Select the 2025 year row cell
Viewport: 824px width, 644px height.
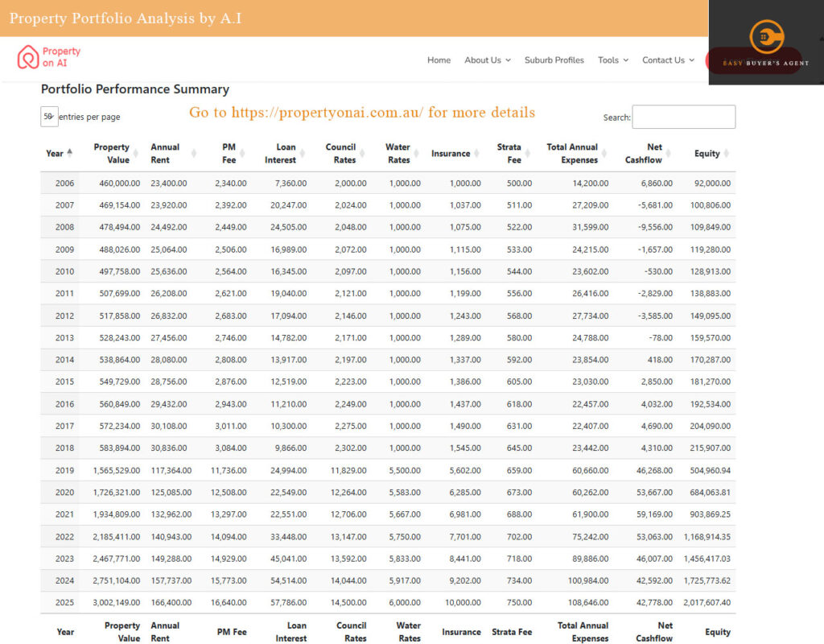[64, 602]
